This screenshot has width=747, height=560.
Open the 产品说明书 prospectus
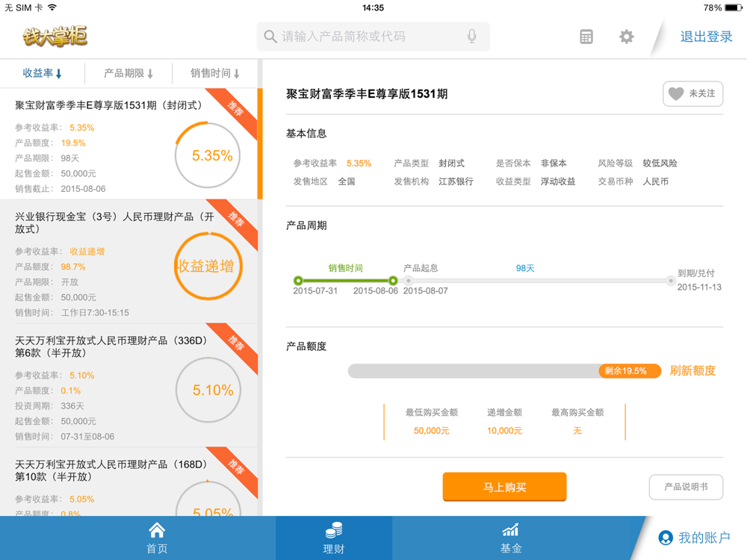pyautogui.click(x=686, y=487)
